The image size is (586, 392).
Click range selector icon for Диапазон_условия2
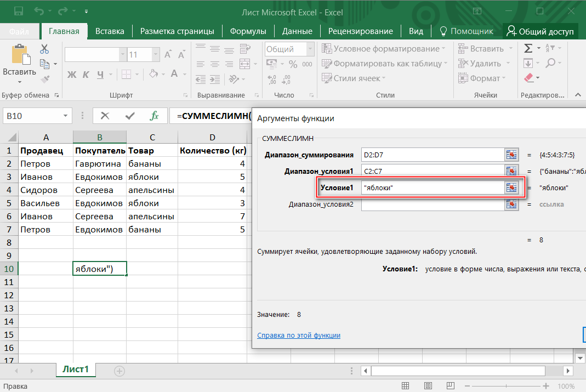tap(511, 204)
